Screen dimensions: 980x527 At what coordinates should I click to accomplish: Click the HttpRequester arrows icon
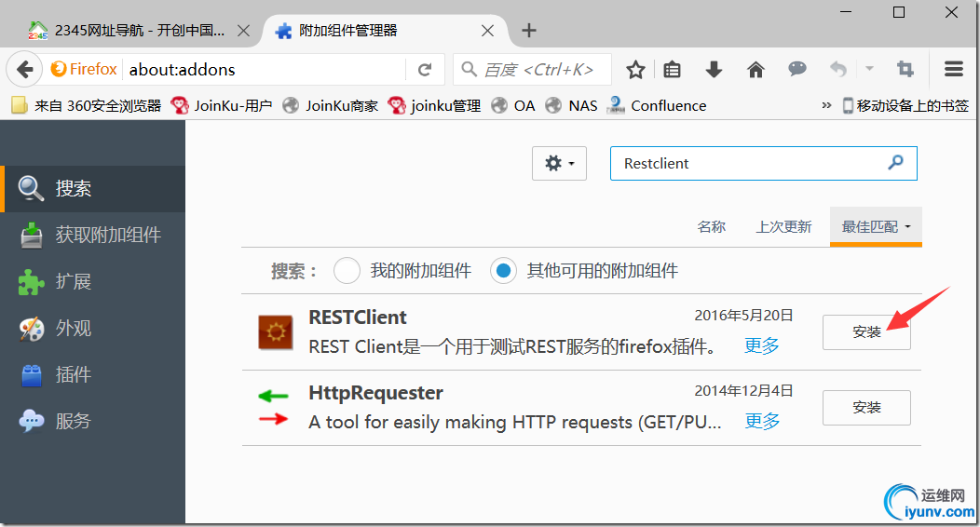click(273, 407)
